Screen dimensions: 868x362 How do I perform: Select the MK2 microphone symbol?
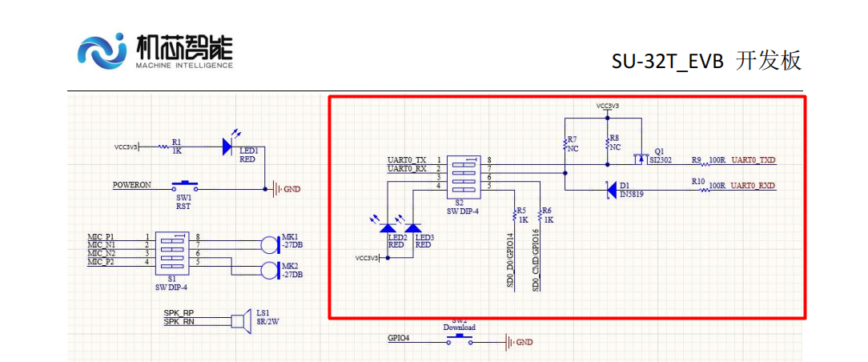tap(268, 268)
